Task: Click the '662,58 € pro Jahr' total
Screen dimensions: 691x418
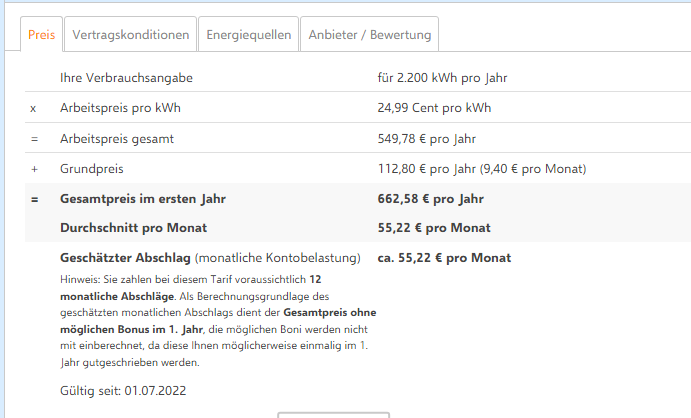Action: 431,199
